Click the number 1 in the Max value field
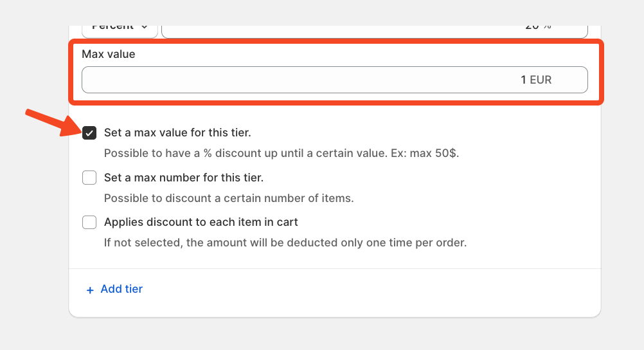Viewport: 644px width, 350px height. 523,80
